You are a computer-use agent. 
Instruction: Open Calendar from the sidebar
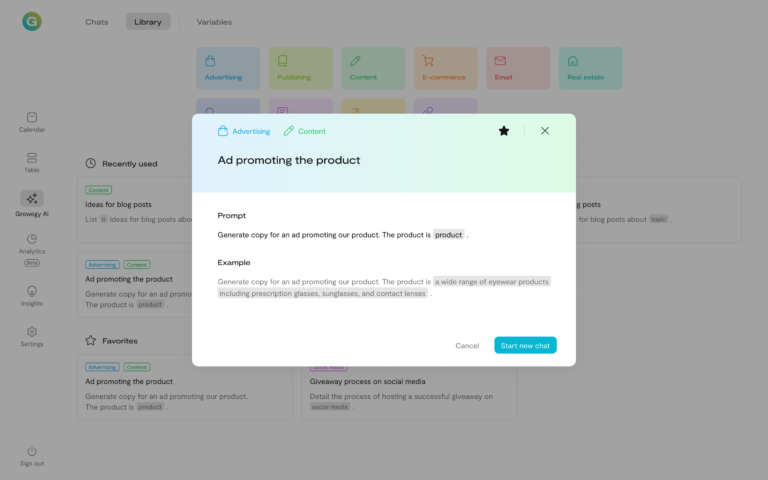32,122
